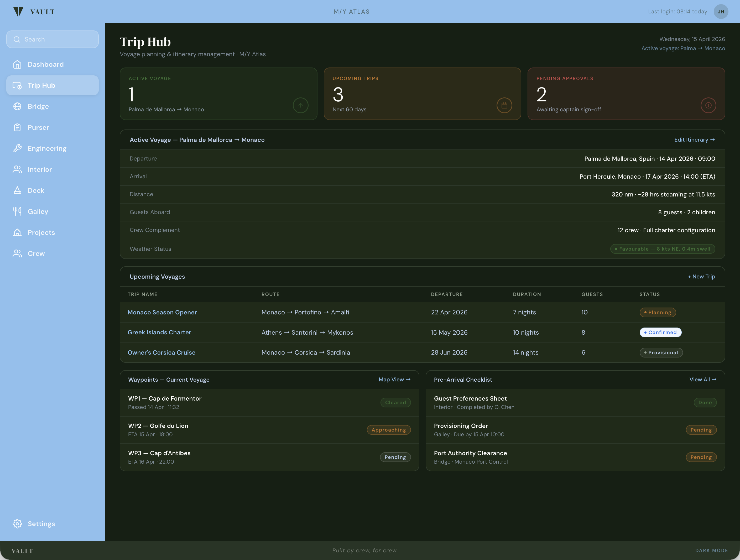Viewport: 740px width, 560px height.
Task: Click the Projects sidebar icon
Action: (17, 232)
